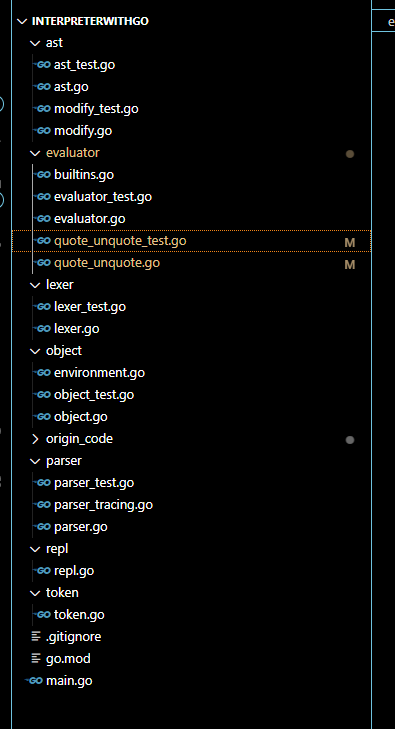Click the Go file icon of main.go
Screen dimensions: 395x729
pos(35,681)
